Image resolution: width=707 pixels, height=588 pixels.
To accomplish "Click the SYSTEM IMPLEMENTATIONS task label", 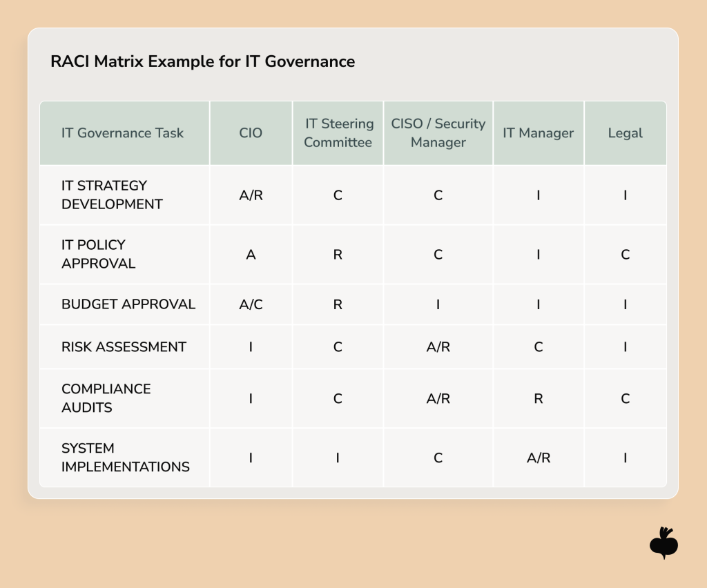I will (x=126, y=458).
